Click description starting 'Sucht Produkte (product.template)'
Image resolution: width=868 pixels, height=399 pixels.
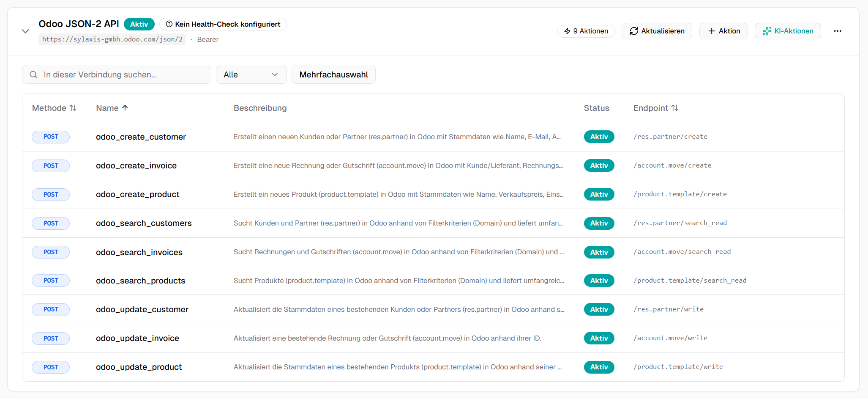(399, 281)
